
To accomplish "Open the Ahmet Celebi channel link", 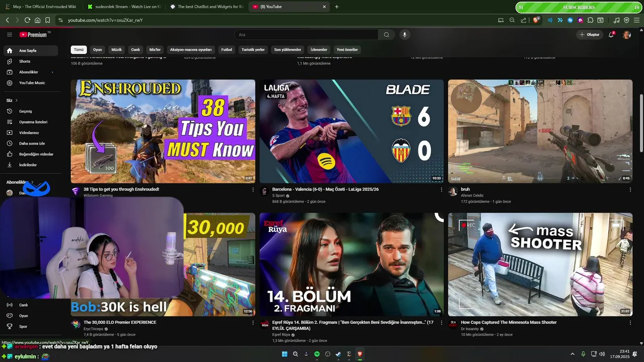I will pyautogui.click(x=472, y=196).
